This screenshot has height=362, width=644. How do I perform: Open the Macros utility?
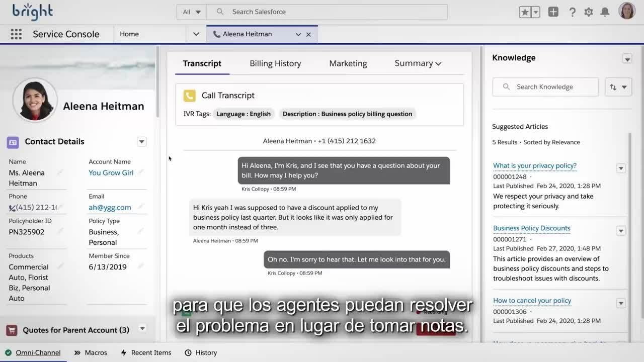point(91,353)
